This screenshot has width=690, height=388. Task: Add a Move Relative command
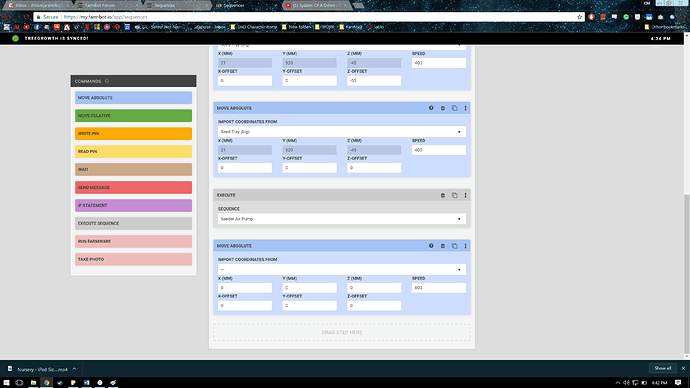133,116
